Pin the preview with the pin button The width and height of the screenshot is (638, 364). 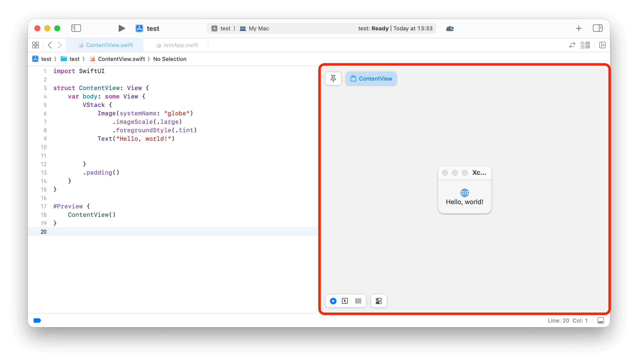[333, 79]
